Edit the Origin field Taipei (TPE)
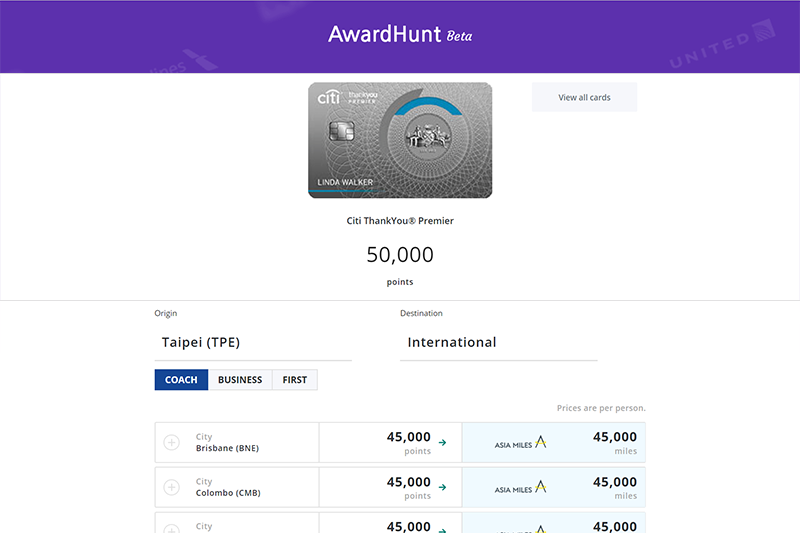 253,342
